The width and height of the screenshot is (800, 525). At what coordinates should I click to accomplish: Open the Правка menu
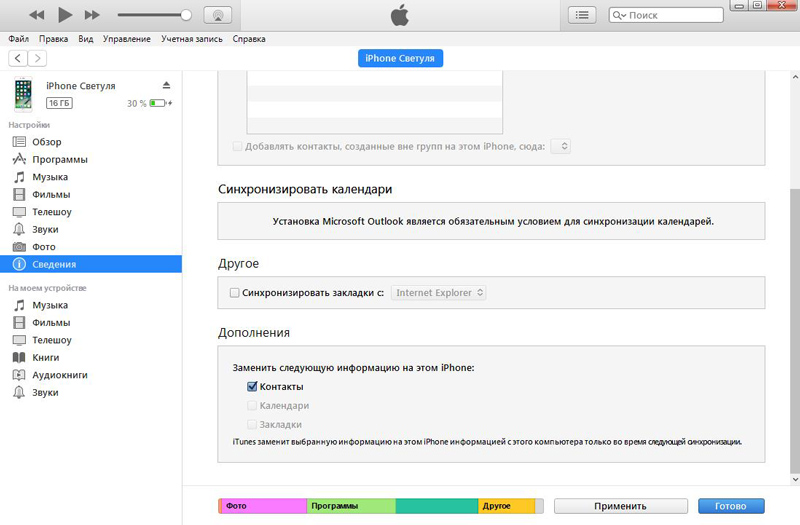pyautogui.click(x=54, y=39)
